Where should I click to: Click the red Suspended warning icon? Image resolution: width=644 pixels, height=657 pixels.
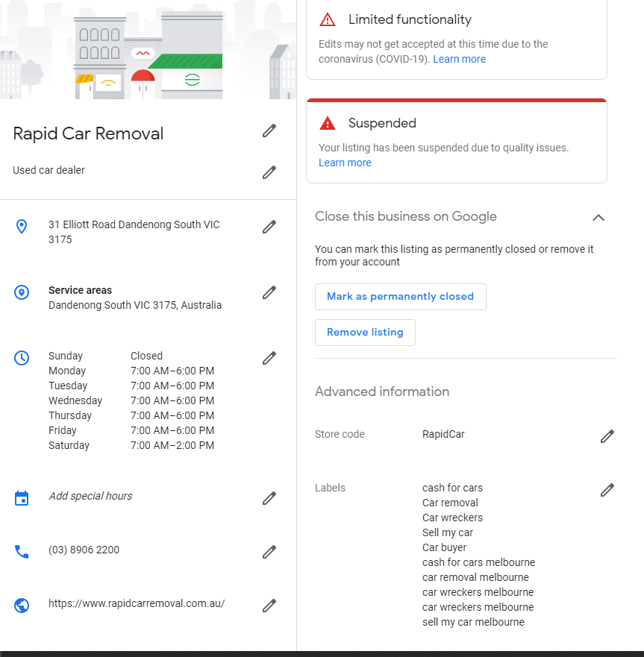(x=328, y=123)
